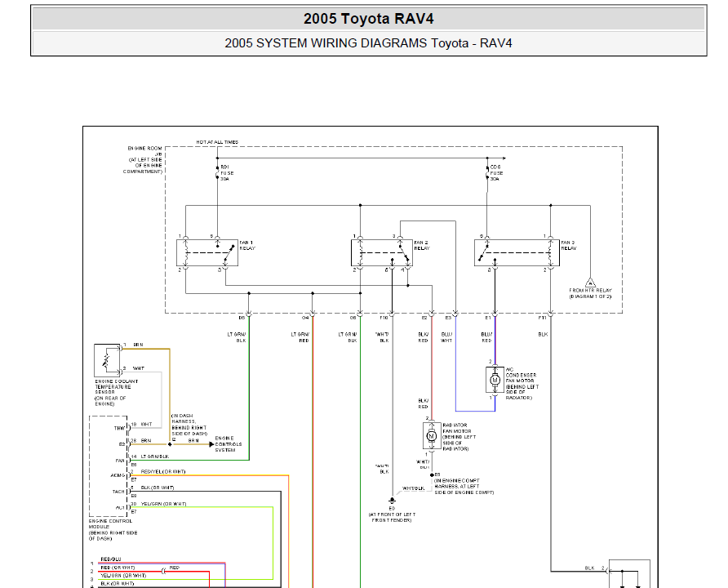Click the 'WHT/BLK' label near the ground splice

[413, 488]
